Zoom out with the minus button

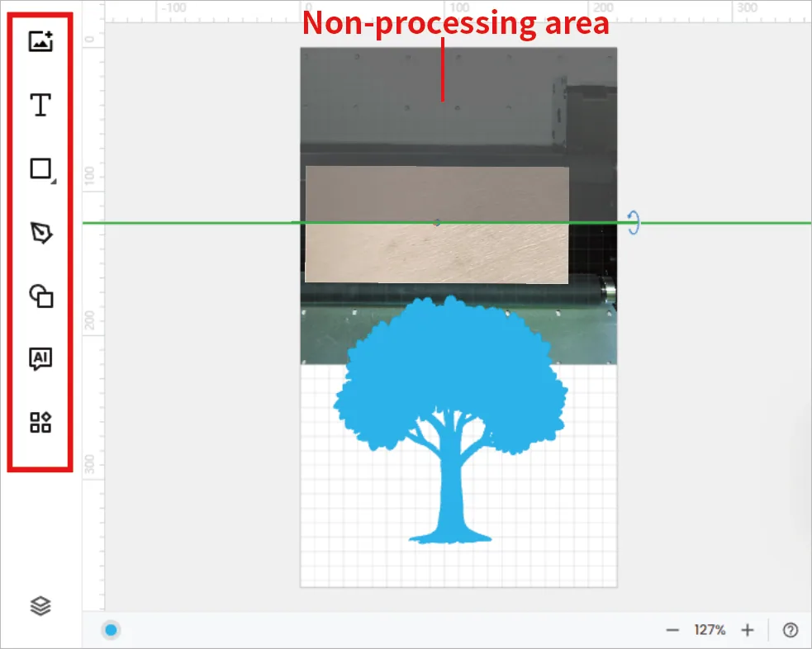(x=672, y=630)
